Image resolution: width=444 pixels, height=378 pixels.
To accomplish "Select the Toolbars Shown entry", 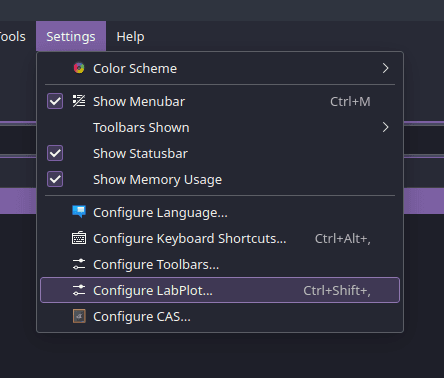I will pyautogui.click(x=220, y=127).
